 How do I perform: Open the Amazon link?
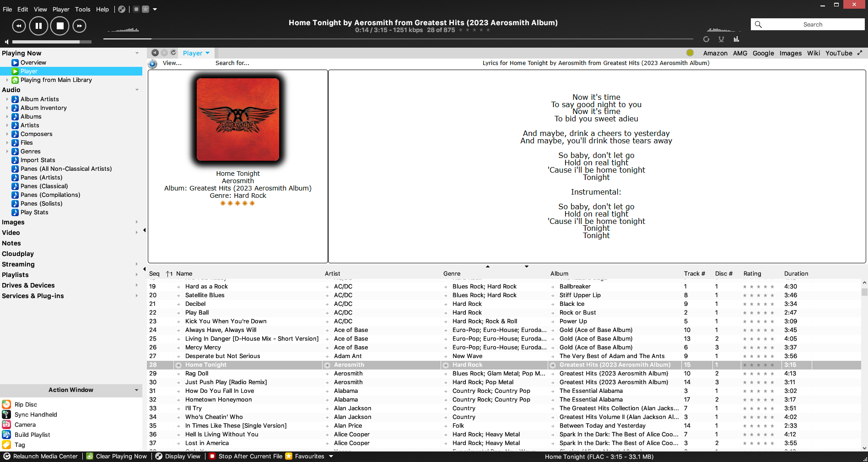[x=715, y=53]
